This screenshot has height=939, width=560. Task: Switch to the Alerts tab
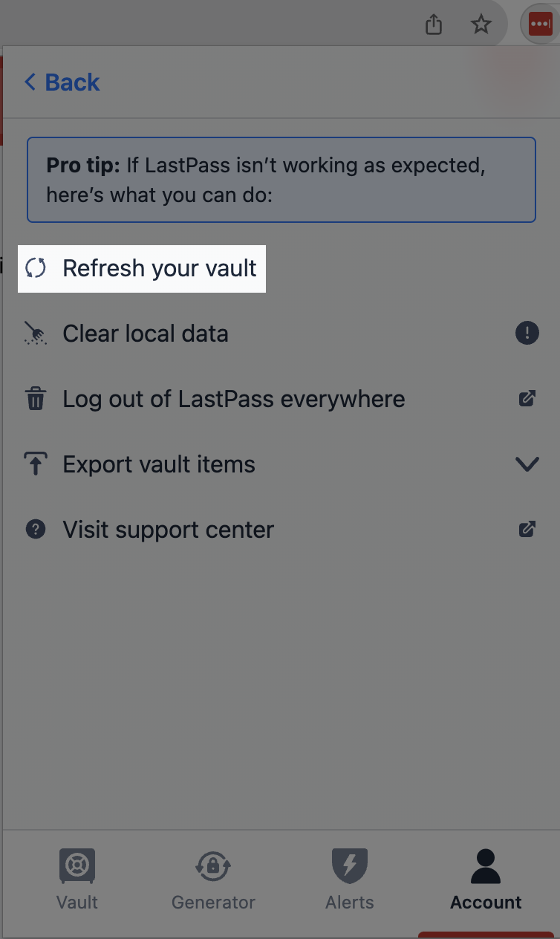(350, 880)
